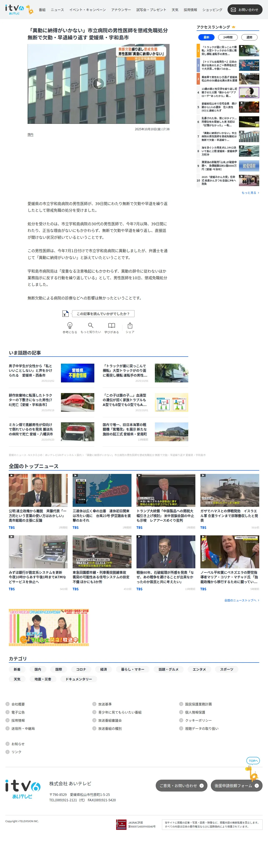Select the 新着 category chip

(x=17, y=669)
